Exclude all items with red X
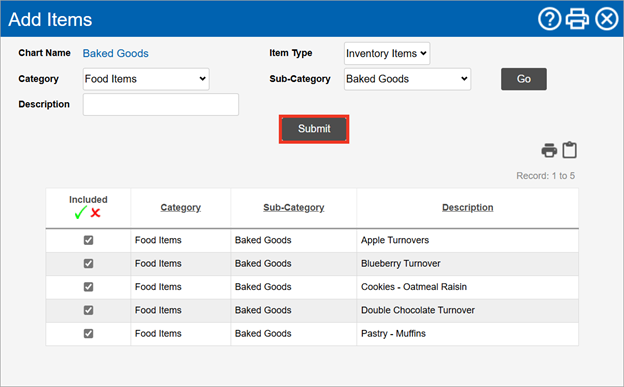The height and width of the screenshot is (387, 624). pyautogui.click(x=96, y=213)
